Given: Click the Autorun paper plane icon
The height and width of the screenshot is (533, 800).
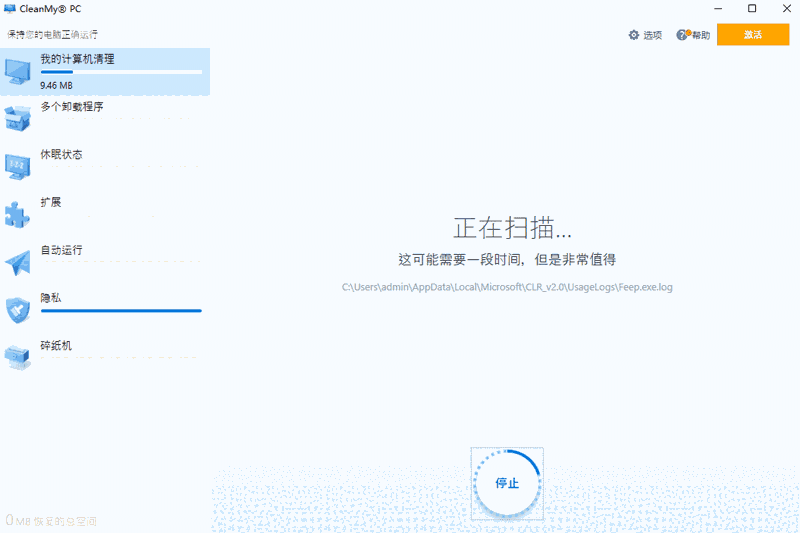Looking at the screenshot, I should [18, 262].
